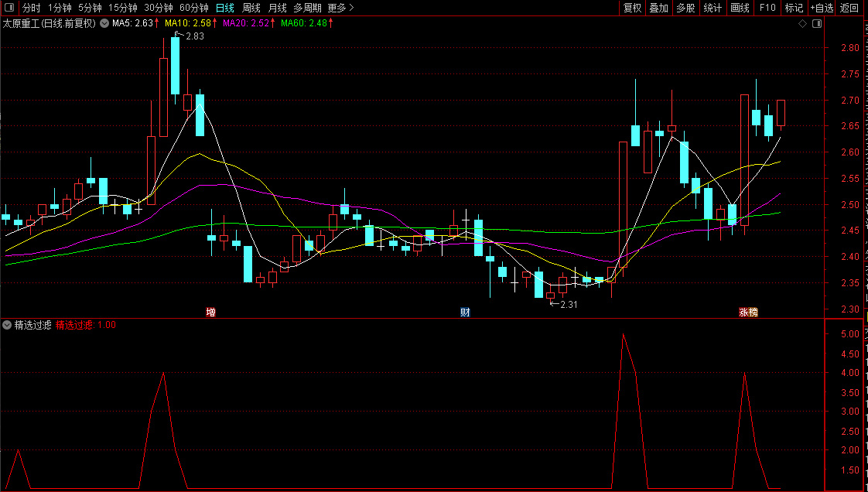Screen dimensions: 868x492
Task: Toggle the left side panel icon
Action: pos(9,8)
